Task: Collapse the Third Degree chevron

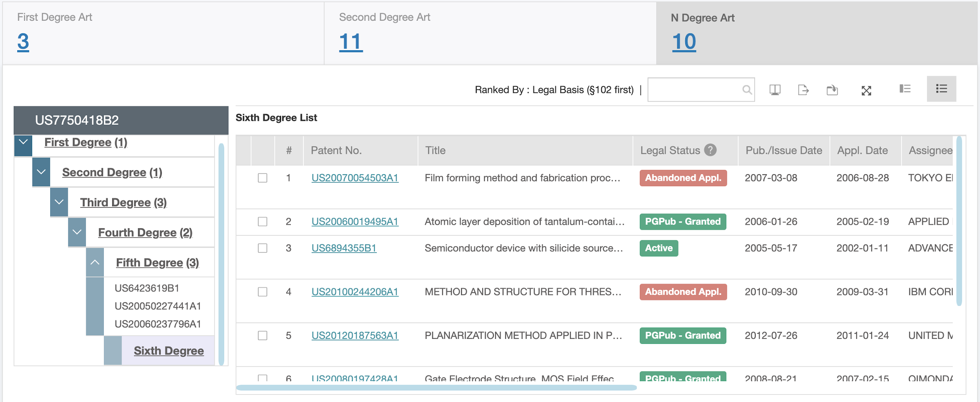Action: 59,202
